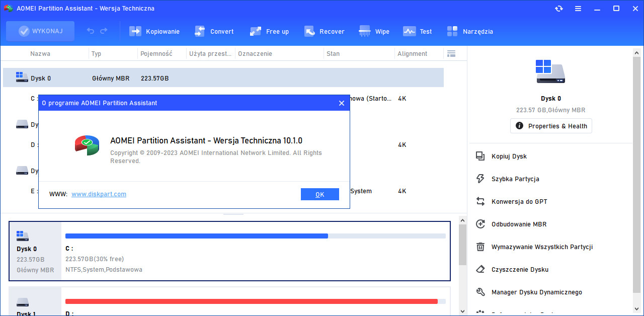
Task: Select the Dysk 0 row in list
Action: point(223,77)
